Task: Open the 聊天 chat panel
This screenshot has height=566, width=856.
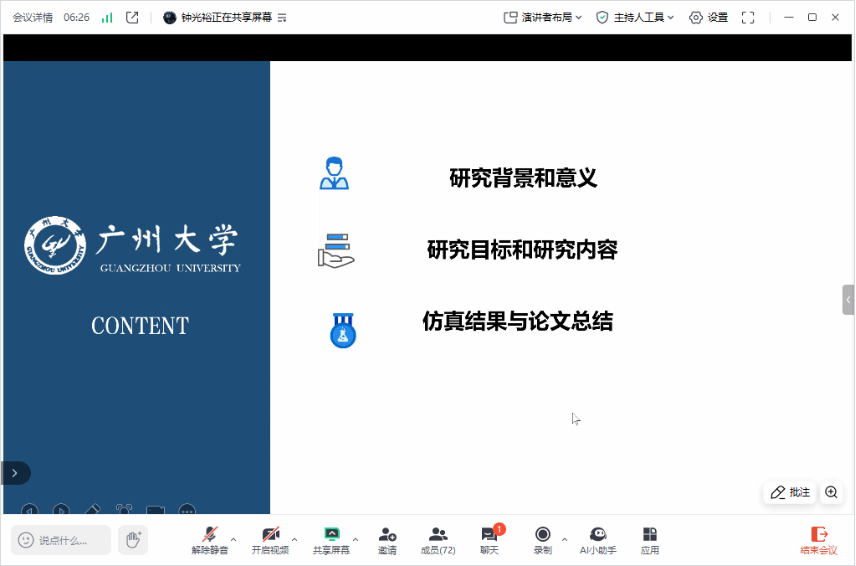Action: tap(489, 539)
